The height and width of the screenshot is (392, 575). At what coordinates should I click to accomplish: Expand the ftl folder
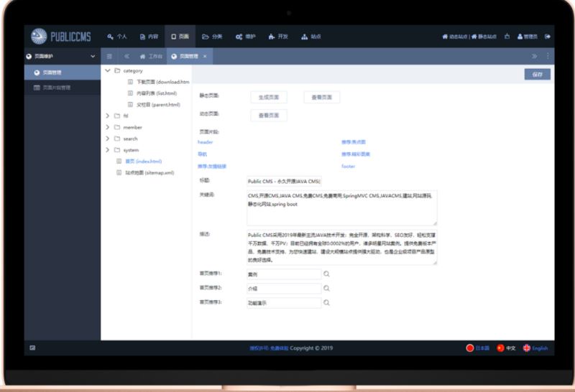(107, 116)
